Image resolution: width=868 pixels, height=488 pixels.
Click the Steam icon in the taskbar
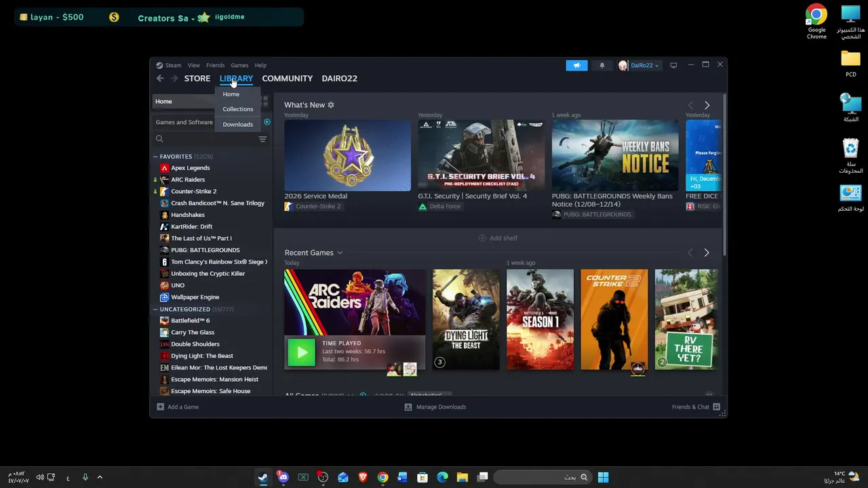click(x=262, y=477)
